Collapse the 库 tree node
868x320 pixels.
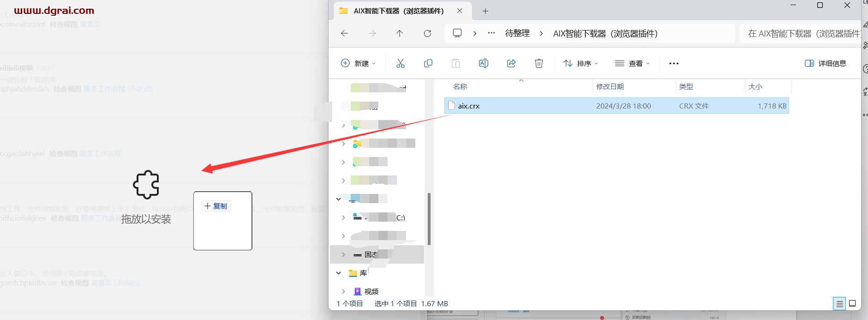tap(338, 273)
